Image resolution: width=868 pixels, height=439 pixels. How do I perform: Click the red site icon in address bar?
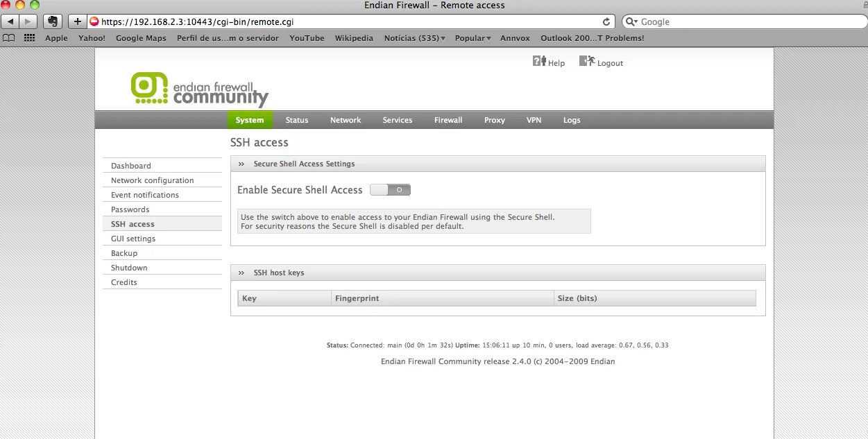coord(94,21)
